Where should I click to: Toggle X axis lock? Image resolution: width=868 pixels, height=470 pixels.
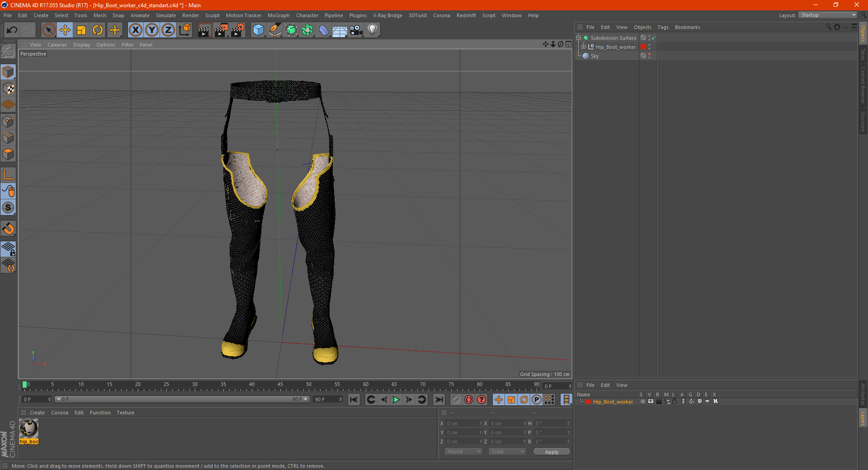(135, 30)
